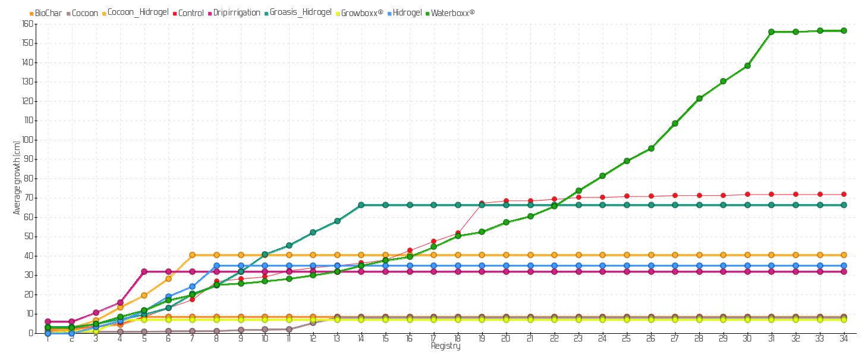Click the BioChar legend label
Screen dimensions: 868x357
pyautogui.click(x=48, y=13)
